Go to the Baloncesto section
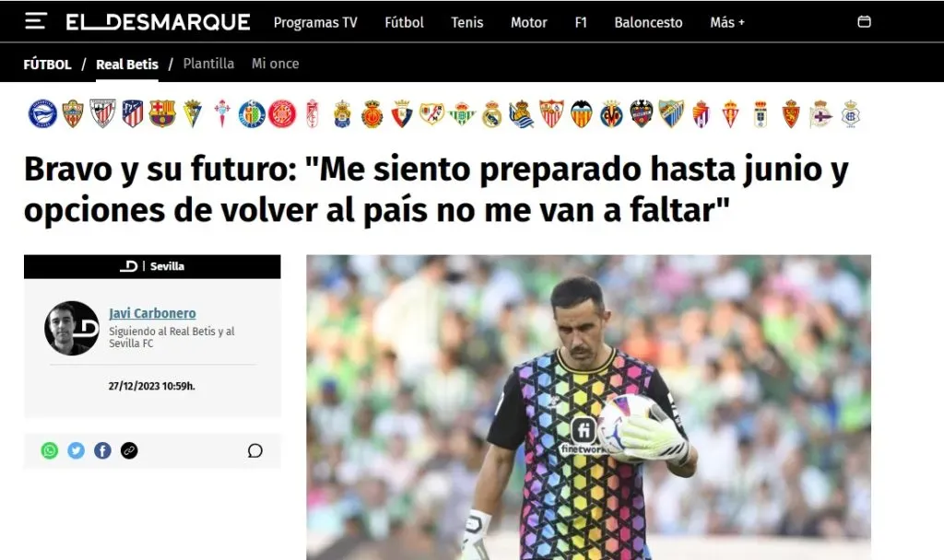The image size is (944, 560). (x=648, y=22)
